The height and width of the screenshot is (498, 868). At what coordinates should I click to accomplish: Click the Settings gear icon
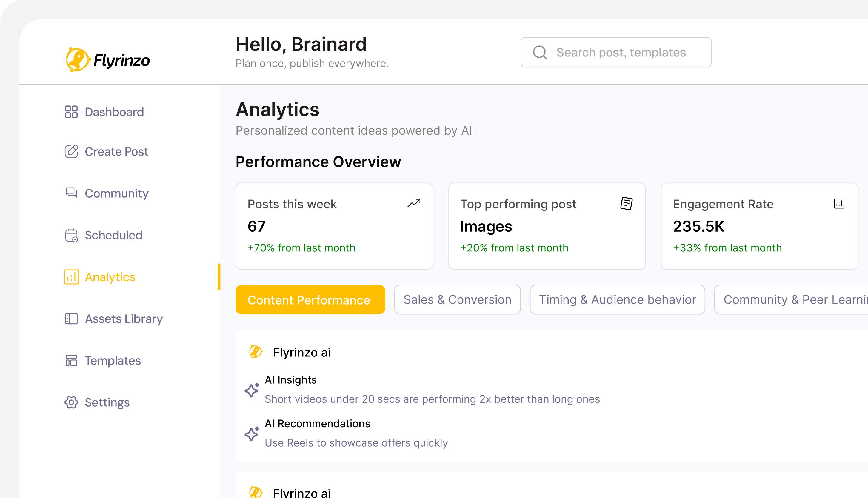coord(71,402)
